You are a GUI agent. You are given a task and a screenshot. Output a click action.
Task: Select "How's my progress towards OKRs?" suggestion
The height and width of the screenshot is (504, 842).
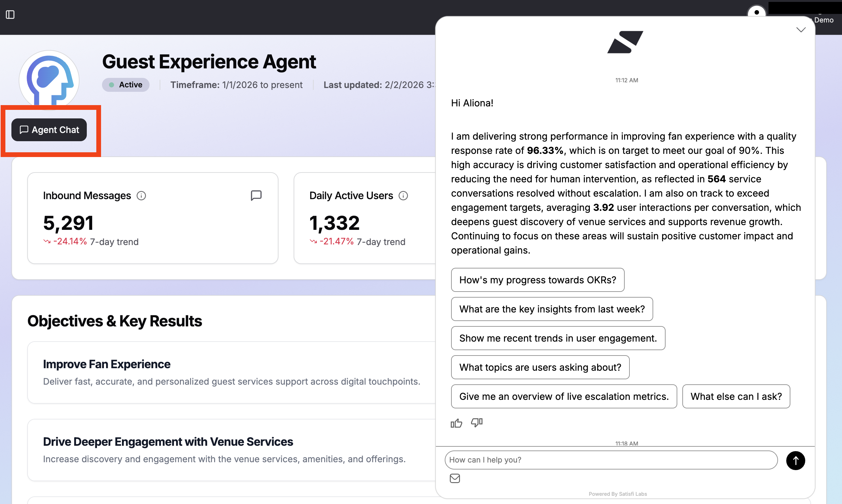[538, 280]
